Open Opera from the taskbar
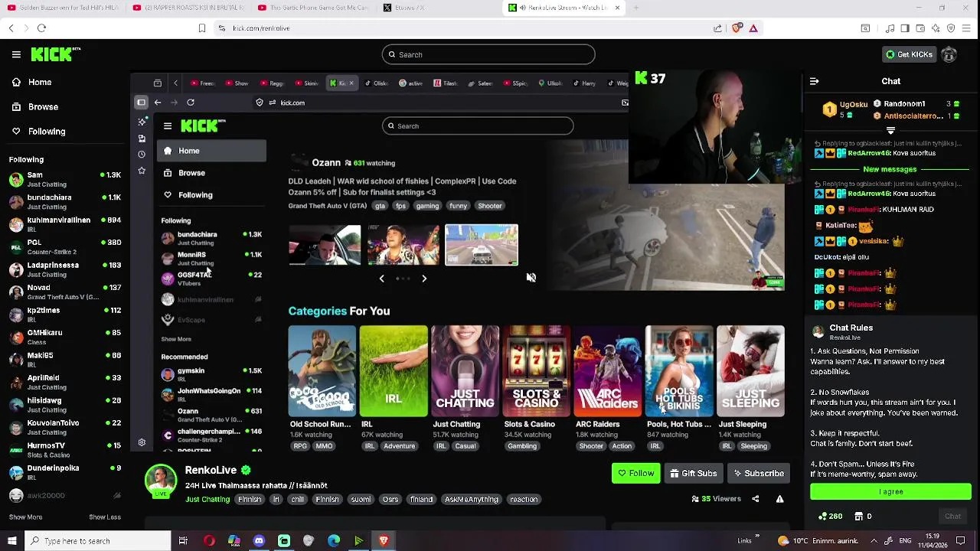Viewport: 980px width, 551px height. 209,541
